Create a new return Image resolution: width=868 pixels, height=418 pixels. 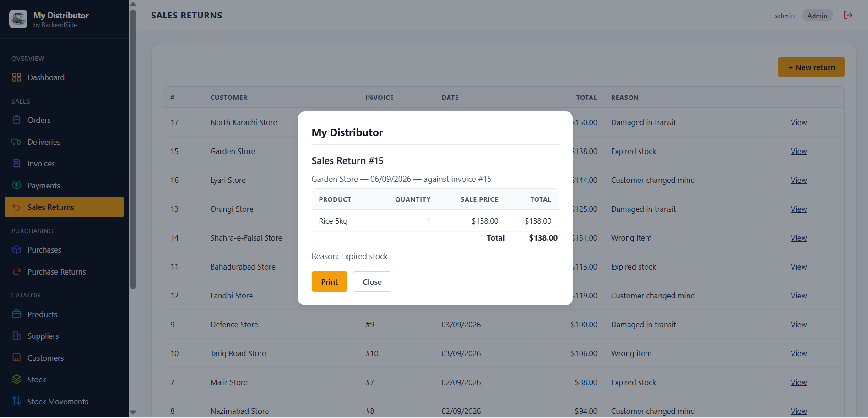(x=811, y=67)
